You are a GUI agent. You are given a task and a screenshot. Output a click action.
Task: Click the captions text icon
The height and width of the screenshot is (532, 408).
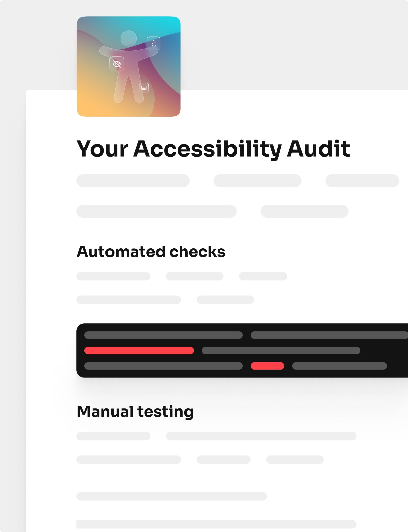point(144,88)
